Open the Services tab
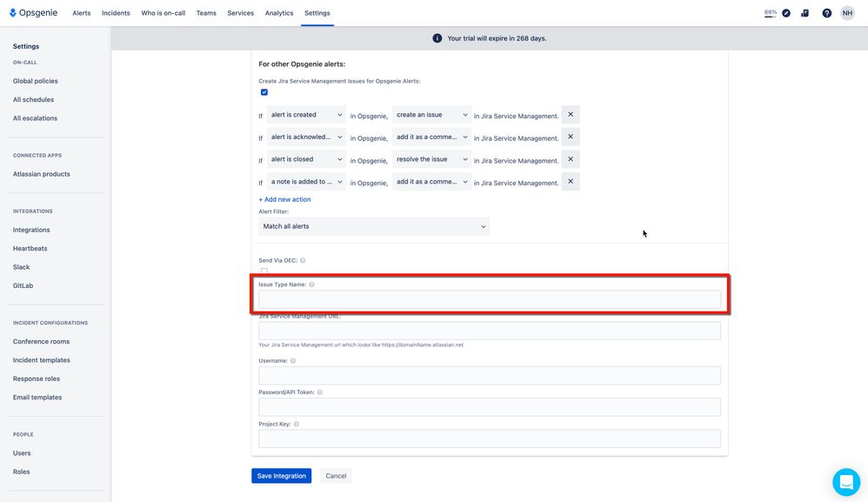This screenshot has width=868, height=502. [x=240, y=13]
